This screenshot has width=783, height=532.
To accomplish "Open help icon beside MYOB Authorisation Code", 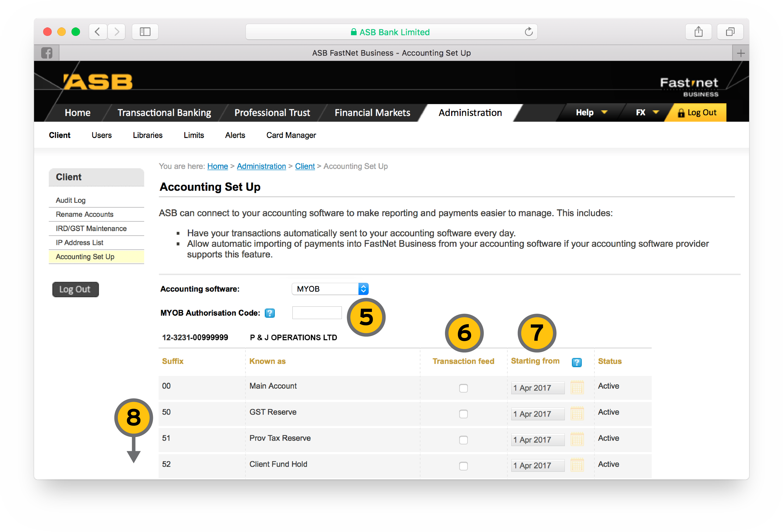I will (270, 313).
